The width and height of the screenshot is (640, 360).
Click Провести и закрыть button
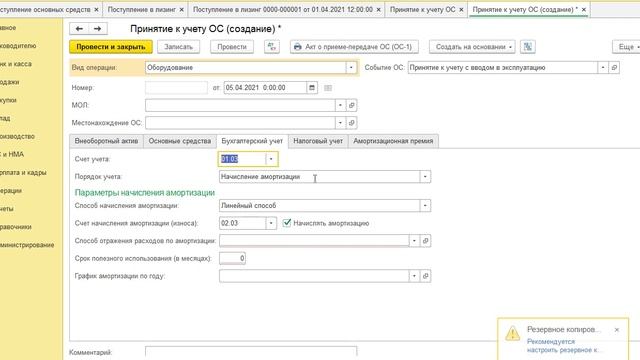[x=111, y=47]
